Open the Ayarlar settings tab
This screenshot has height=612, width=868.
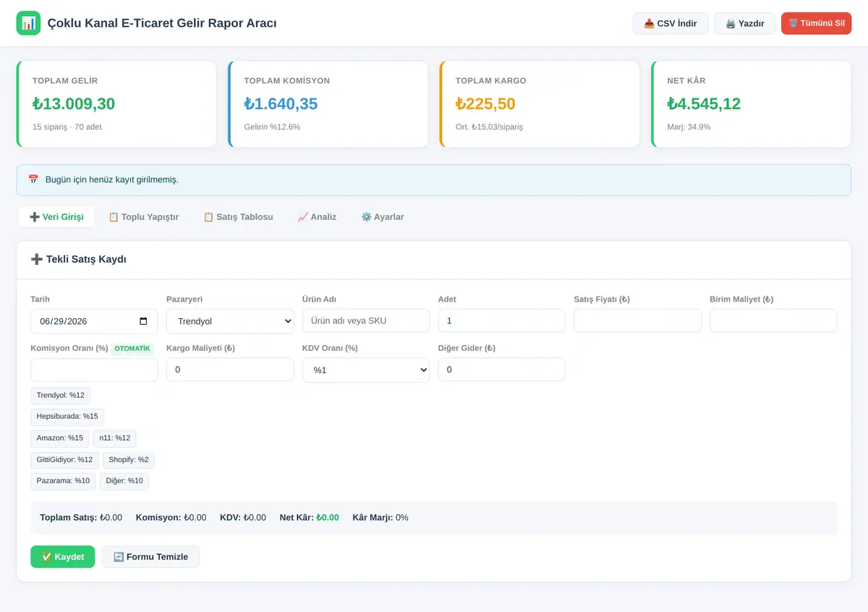pyautogui.click(x=383, y=217)
